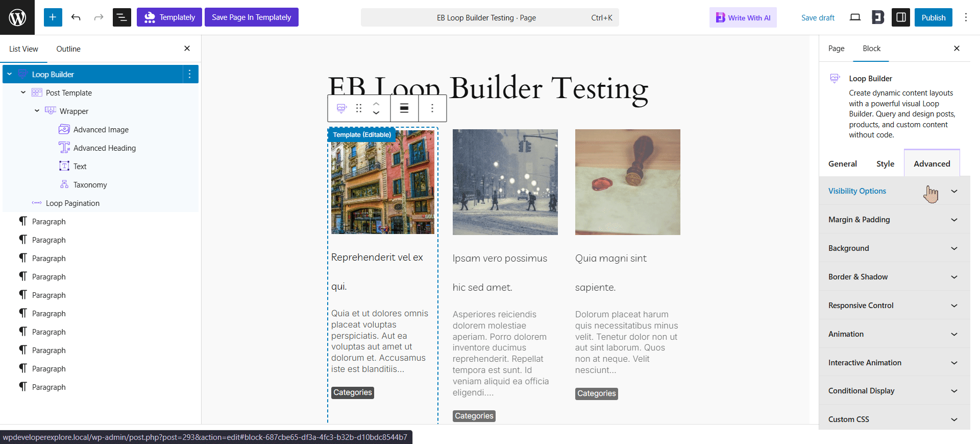Select Advanced Image in list view
The height and width of the screenshot is (444, 980).
click(x=101, y=130)
